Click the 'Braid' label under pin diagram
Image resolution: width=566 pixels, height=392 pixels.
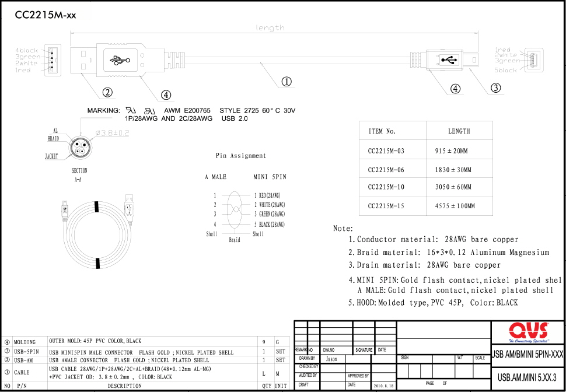tap(234, 240)
